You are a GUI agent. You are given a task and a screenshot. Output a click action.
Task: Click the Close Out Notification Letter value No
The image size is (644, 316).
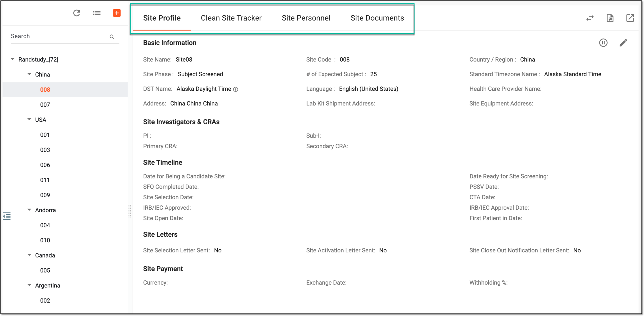(x=577, y=250)
